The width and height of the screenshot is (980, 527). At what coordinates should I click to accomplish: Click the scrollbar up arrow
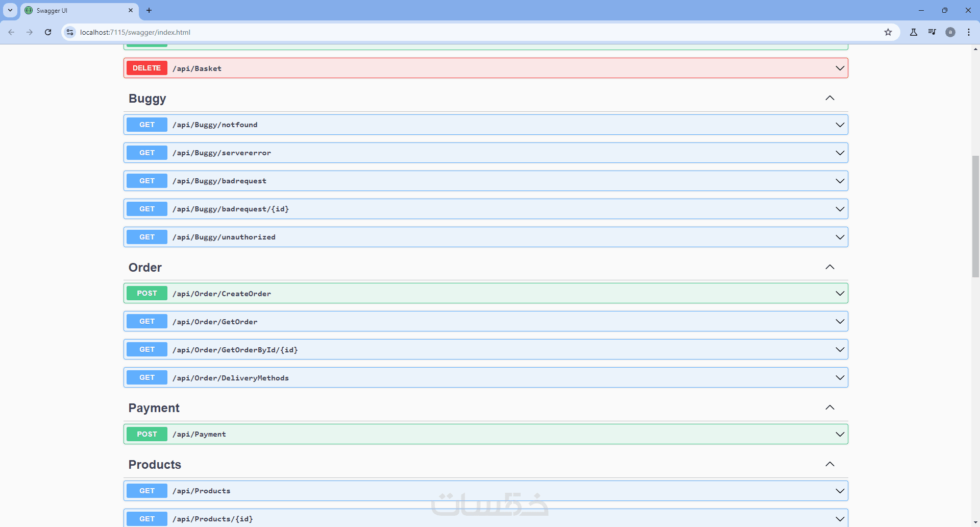tap(975, 49)
